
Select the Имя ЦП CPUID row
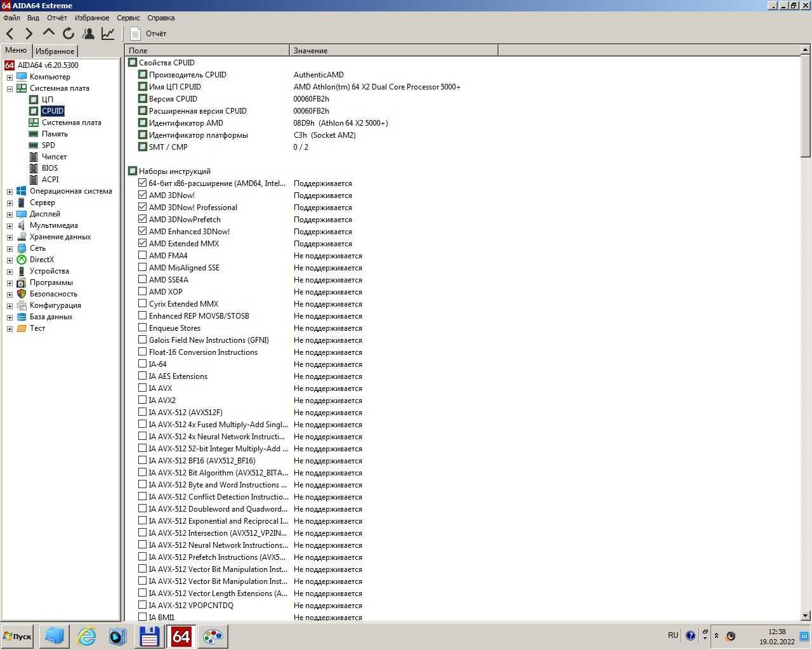pos(463,87)
